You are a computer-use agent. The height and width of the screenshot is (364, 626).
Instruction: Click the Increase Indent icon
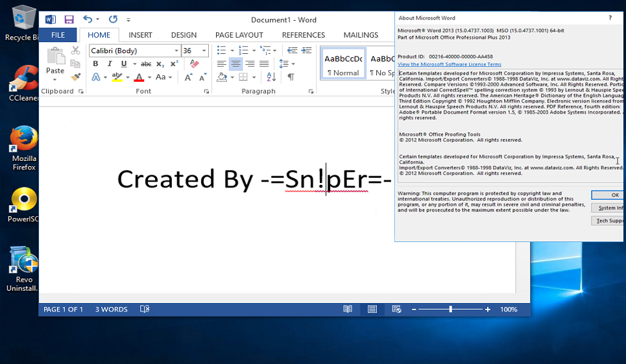[306, 51]
